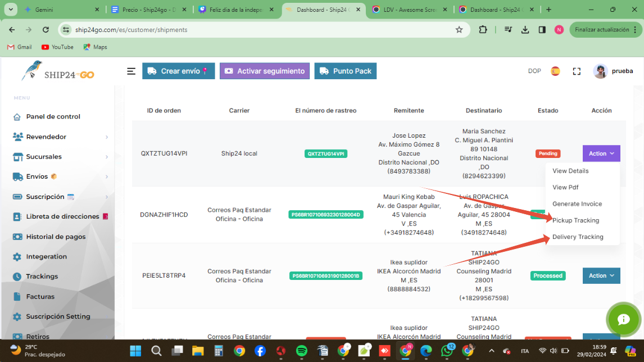644x362 pixels.
Task: Click order ID PEIE5LT8TRP4
Action: pyautogui.click(x=164, y=275)
